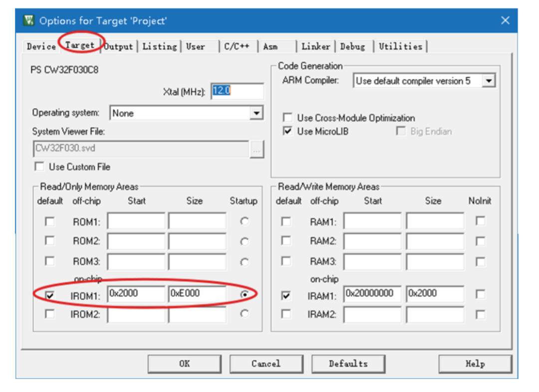Check the RAM2 default checkbox
The width and height of the screenshot is (539, 392).
[x=286, y=240]
